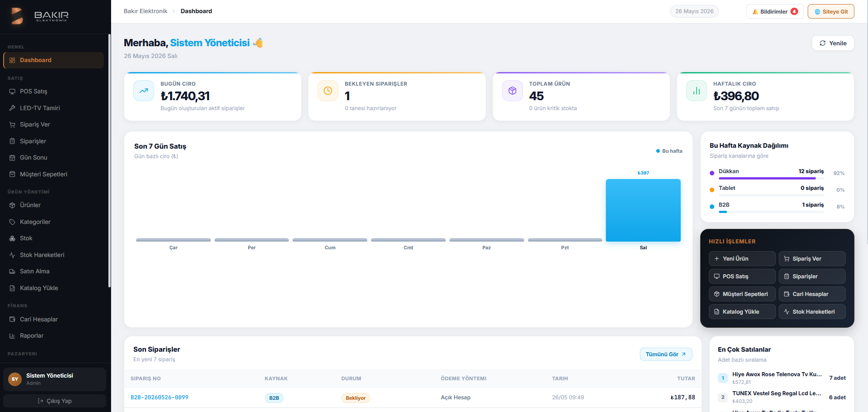Go to LED-TV Tamiri in sidebar

tap(54, 108)
